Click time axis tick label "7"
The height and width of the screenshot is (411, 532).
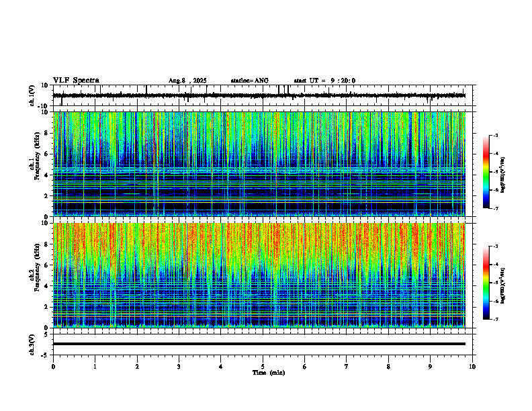coord(347,367)
